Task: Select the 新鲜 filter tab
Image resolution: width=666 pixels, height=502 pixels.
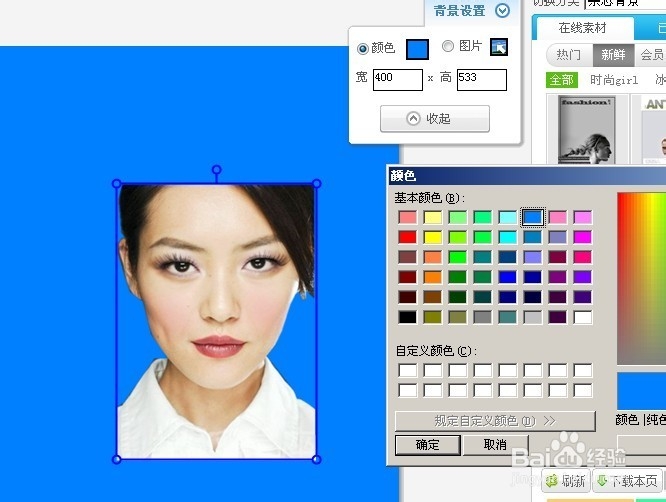Action: point(613,55)
